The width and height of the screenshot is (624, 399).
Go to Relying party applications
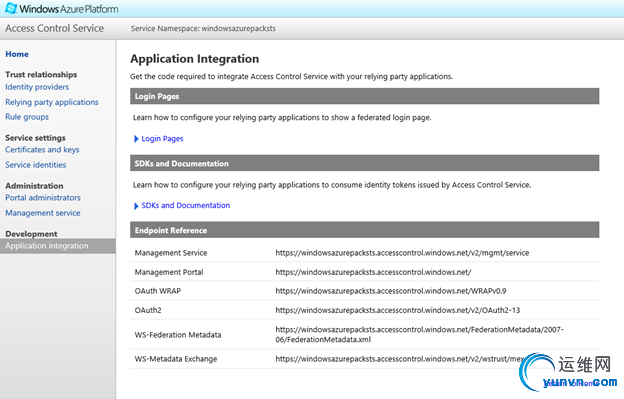click(52, 102)
